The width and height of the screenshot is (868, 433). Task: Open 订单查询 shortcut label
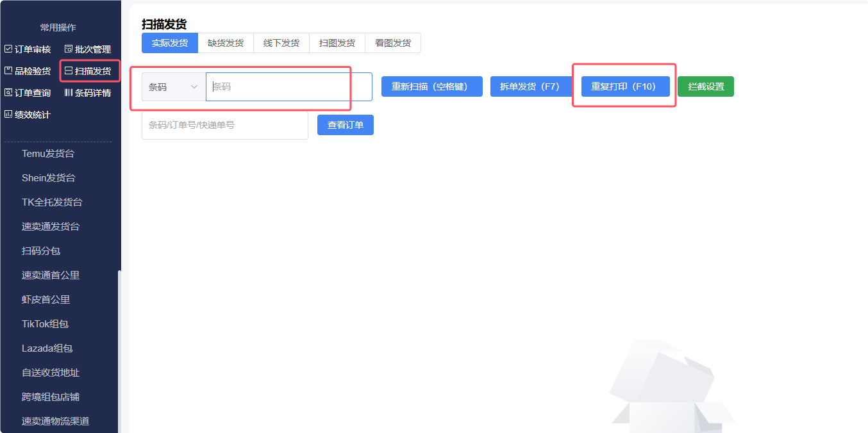33,93
